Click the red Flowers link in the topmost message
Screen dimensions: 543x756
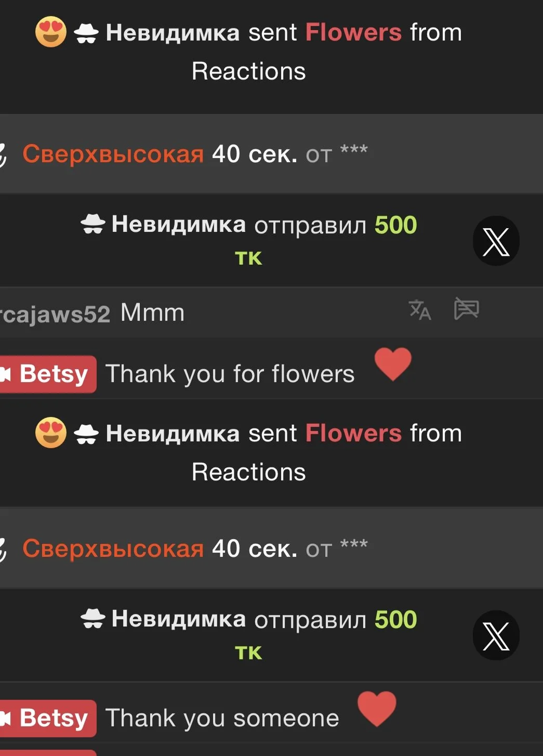(x=353, y=32)
